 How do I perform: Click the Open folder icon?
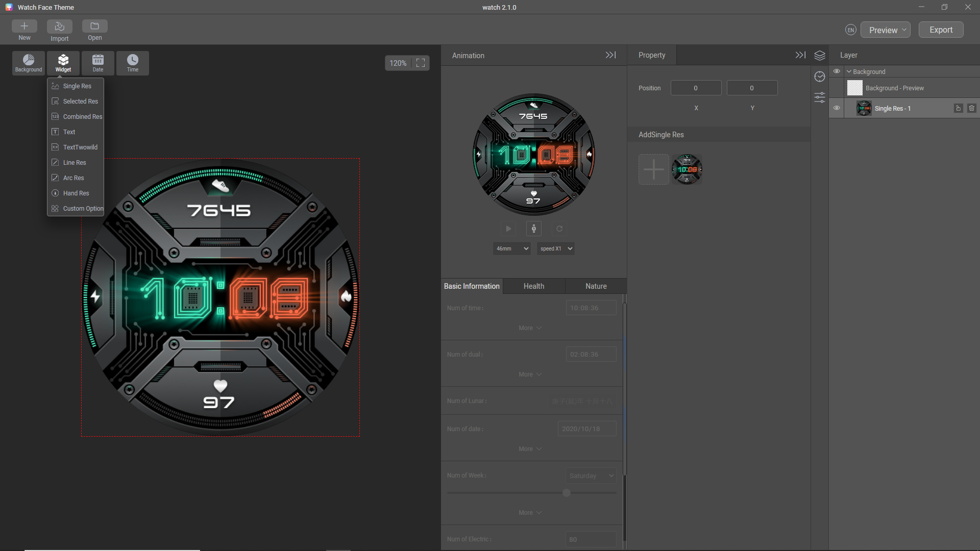pos(95,26)
